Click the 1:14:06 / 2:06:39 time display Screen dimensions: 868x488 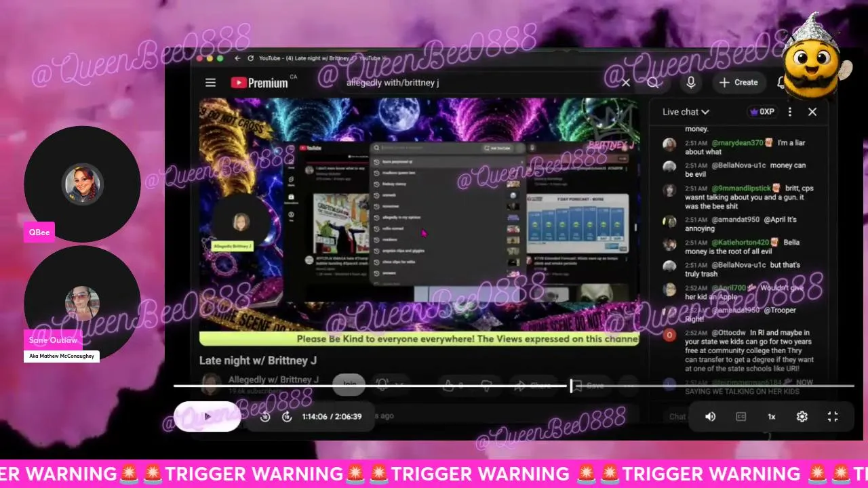point(332,417)
